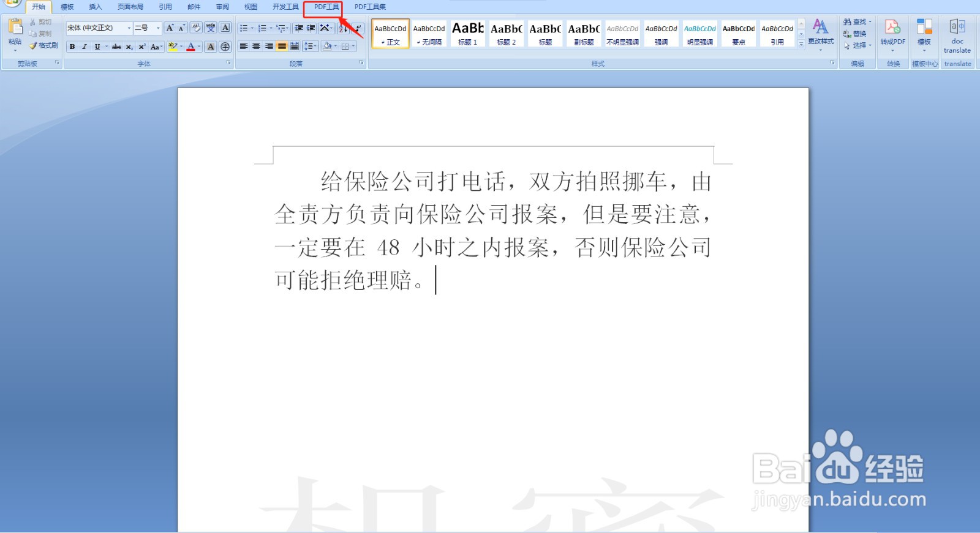Apply the 副标题 style
The width and height of the screenshot is (980, 533).
[x=584, y=33]
